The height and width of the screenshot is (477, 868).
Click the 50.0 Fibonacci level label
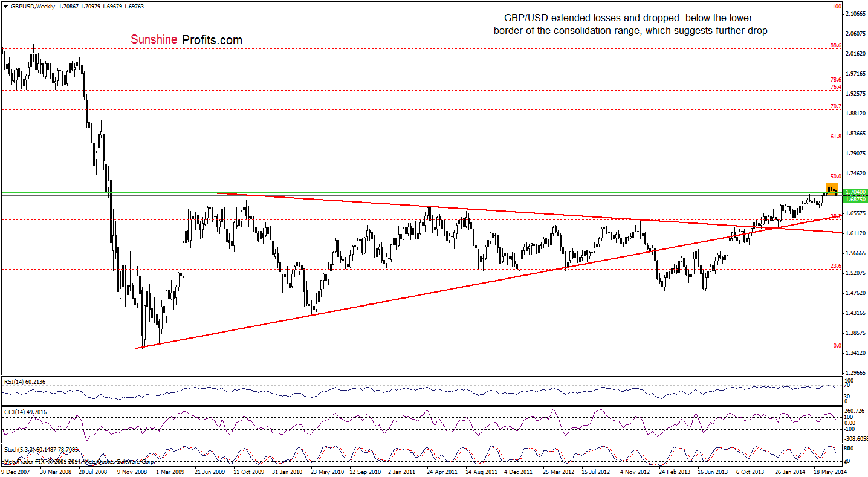pos(835,177)
